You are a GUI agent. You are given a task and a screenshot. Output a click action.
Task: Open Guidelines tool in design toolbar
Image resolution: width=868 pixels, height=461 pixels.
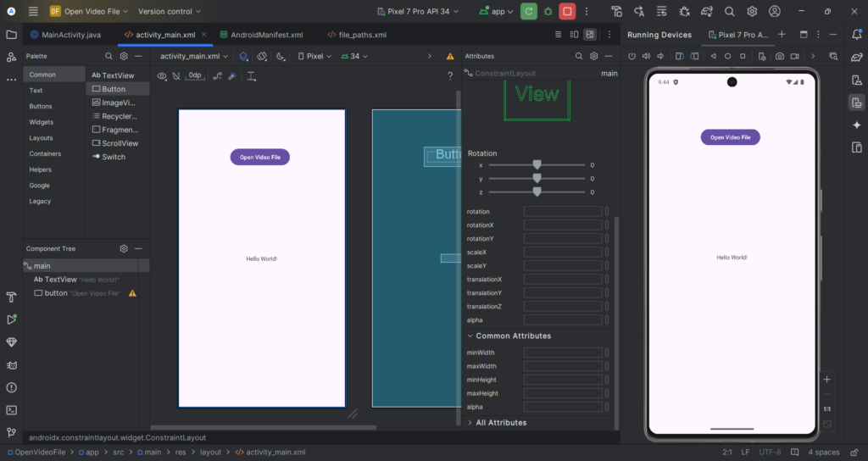pyautogui.click(x=251, y=75)
